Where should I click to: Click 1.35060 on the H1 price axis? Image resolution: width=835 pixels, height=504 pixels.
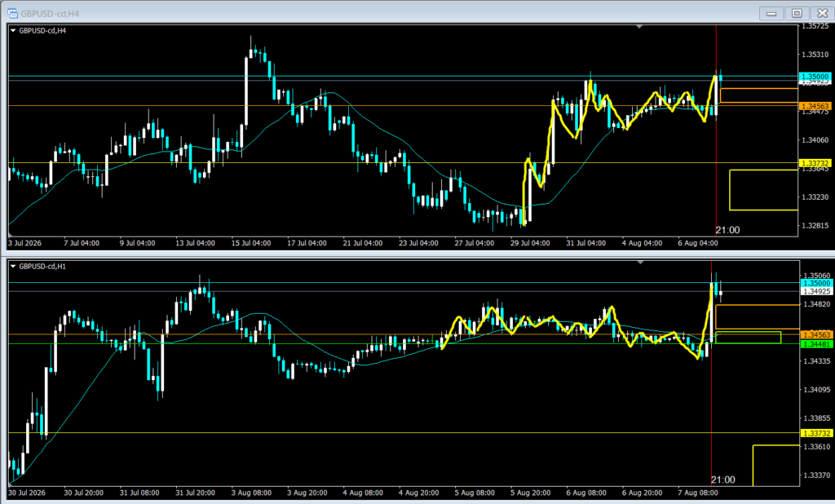click(816, 276)
